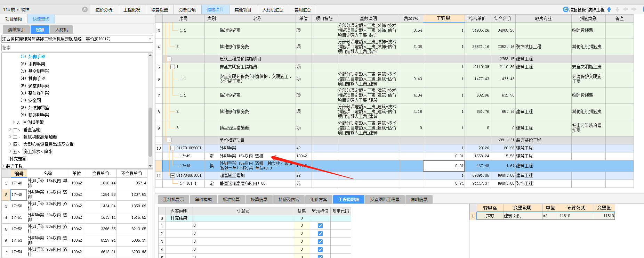Image resolution: width=644 pixels, height=258 pixels.
Task: Collapse item 011704001001 超高施工增加
Action: [x=172, y=176]
